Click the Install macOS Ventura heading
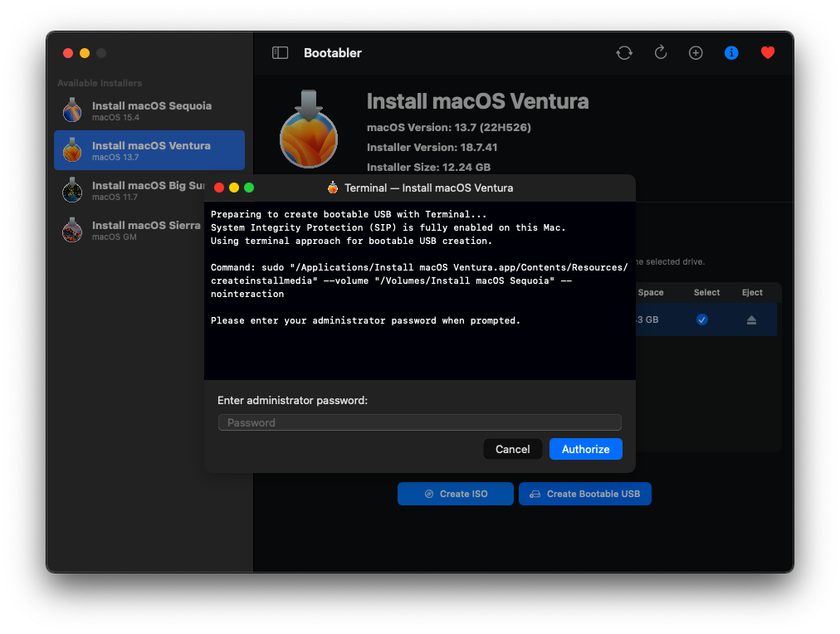Image resolution: width=840 pixels, height=634 pixels. 477,101
